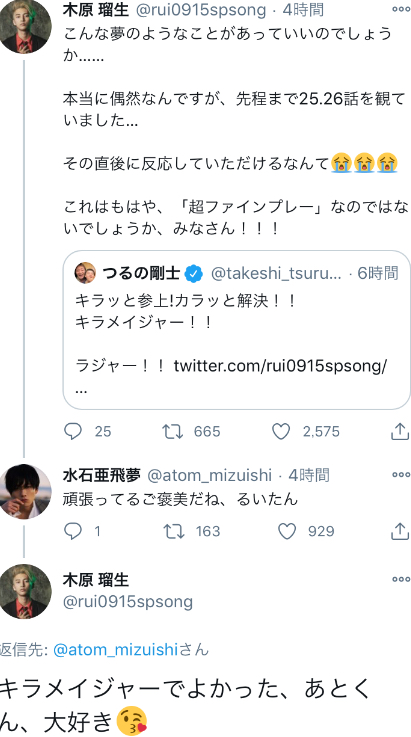
Task: Open the @atom_mizuishi reply-to mention link
Action: [115, 650]
